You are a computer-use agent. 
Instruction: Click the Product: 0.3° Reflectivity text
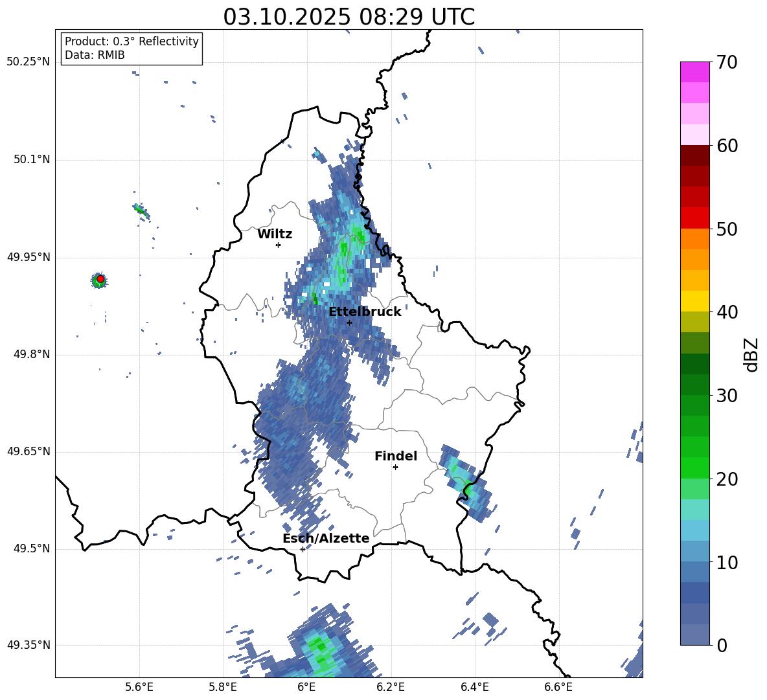132,41
